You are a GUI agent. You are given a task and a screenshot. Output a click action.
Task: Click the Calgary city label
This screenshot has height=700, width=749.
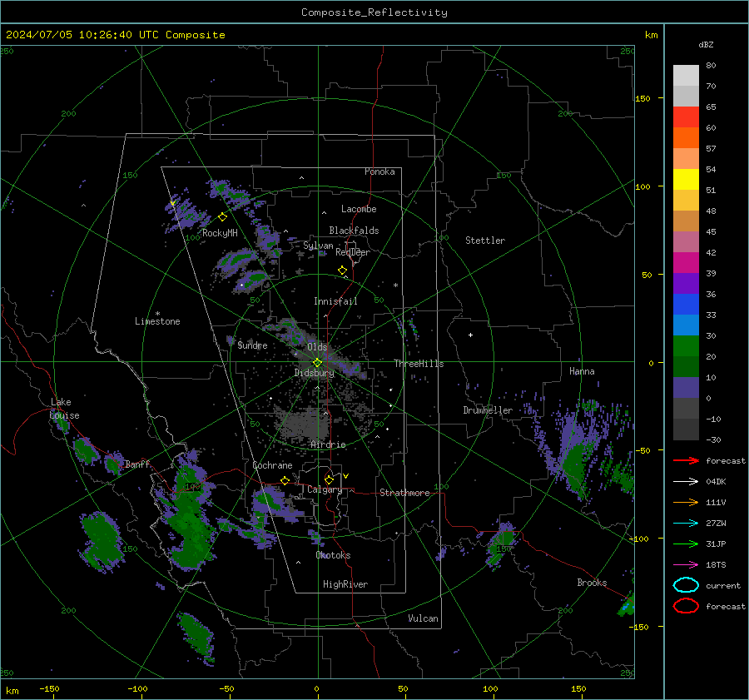point(325,489)
